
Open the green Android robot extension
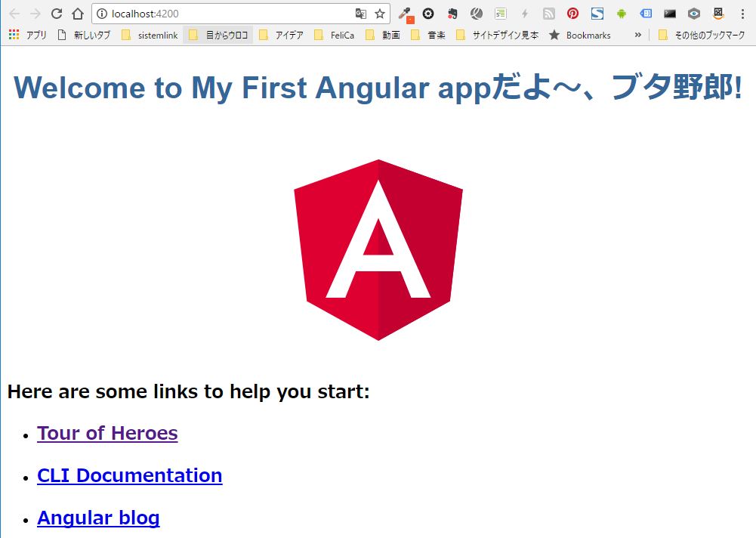pos(622,14)
